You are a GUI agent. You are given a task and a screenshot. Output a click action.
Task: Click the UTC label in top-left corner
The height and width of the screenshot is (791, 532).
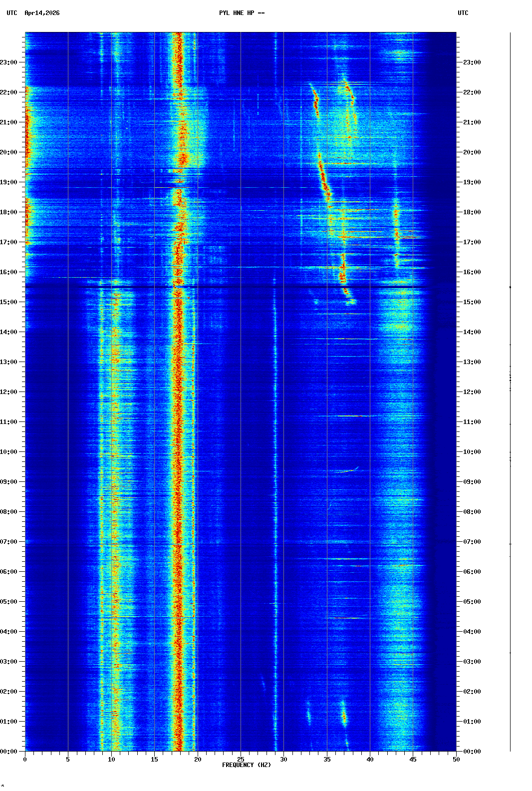click(x=12, y=13)
